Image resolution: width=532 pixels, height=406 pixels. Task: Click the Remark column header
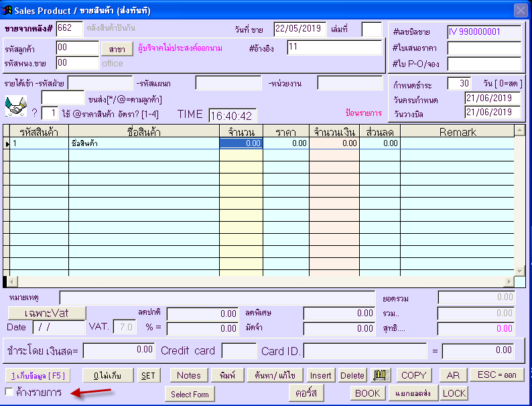[x=457, y=132]
